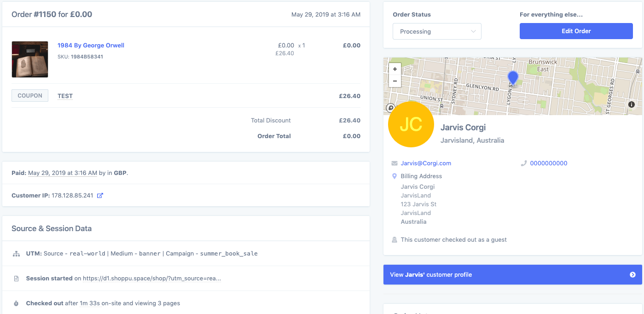The height and width of the screenshot is (314, 644).
Task: Click the TEST coupon code
Action: point(65,96)
